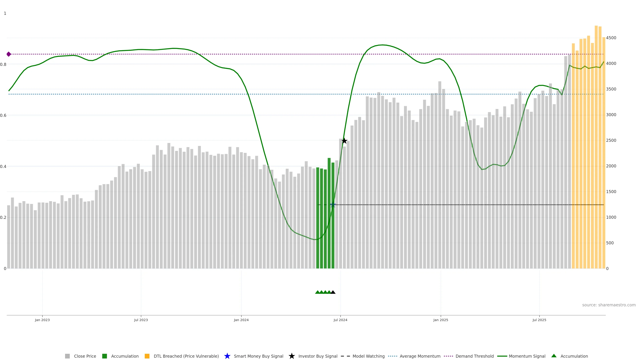Click the blue star marker on the Model Watching line
This screenshot has width=644, height=362.
click(x=333, y=205)
